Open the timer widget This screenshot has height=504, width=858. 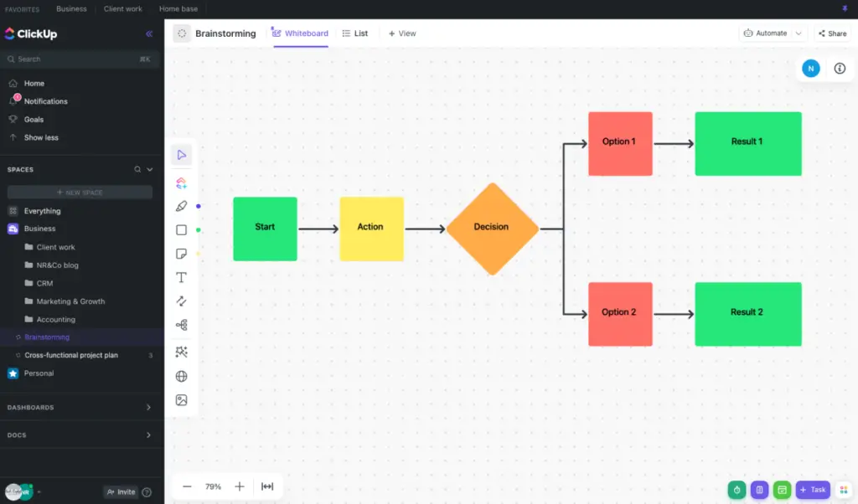point(737,490)
